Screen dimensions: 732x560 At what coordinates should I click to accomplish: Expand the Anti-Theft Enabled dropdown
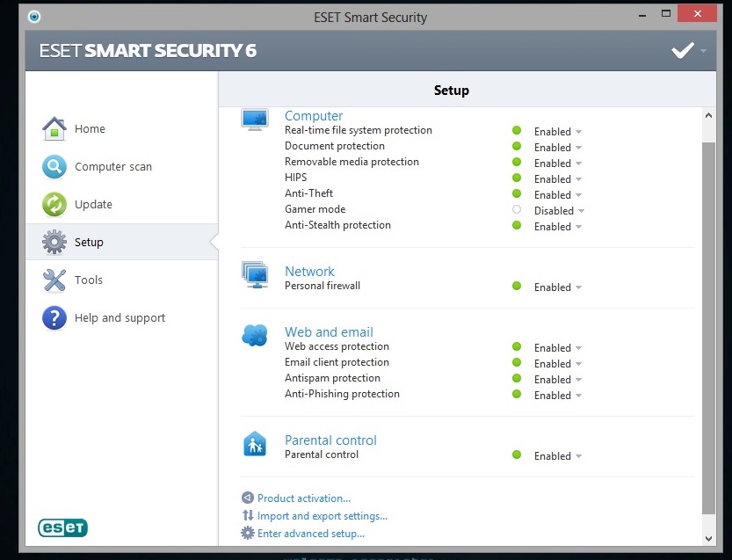tap(558, 195)
